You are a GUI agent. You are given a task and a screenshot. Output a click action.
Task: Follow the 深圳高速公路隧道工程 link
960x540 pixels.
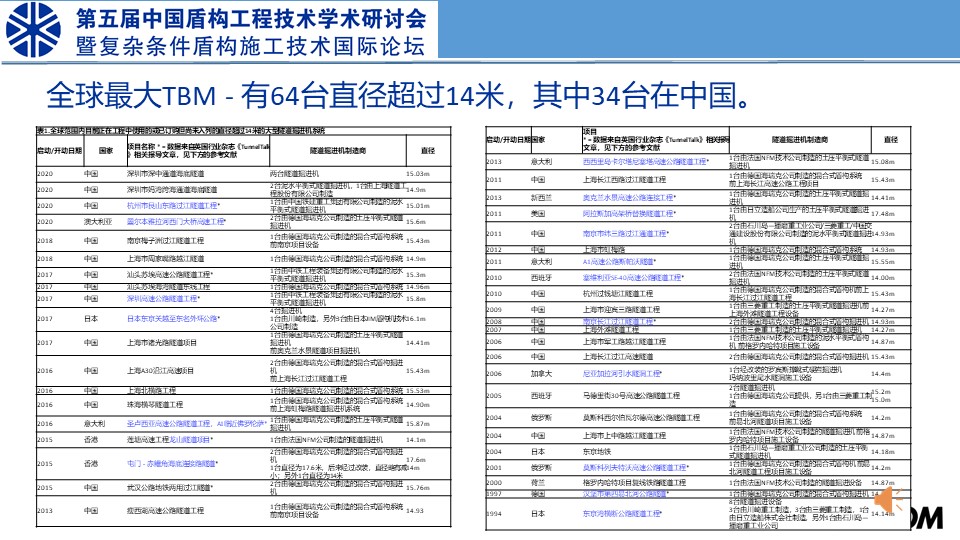(x=163, y=299)
